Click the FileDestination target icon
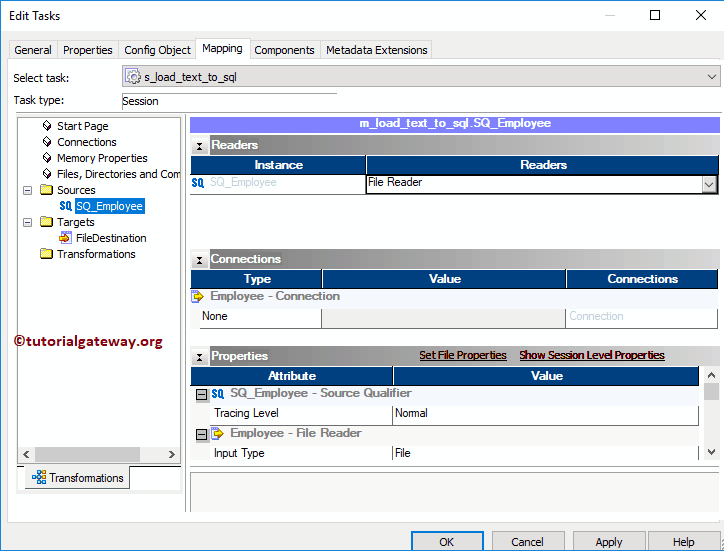The width and height of the screenshot is (724, 551). (66, 238)
